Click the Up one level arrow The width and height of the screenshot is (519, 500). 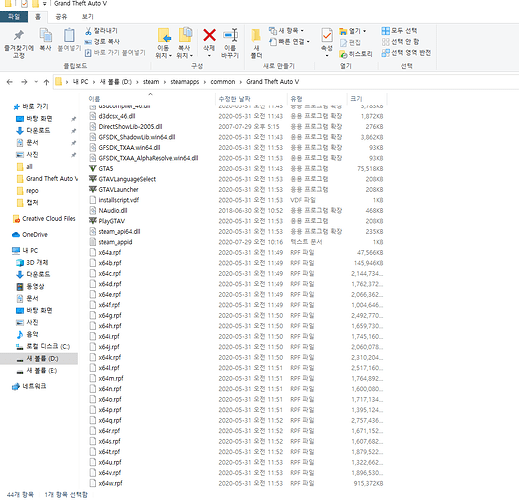click(46, 82)
